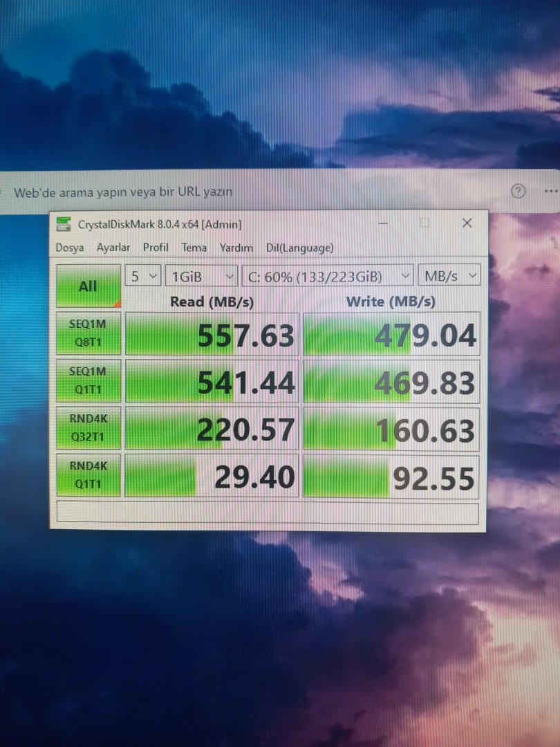Select the 479.04 write result
560x747 pixels.
tap(391, 334)
